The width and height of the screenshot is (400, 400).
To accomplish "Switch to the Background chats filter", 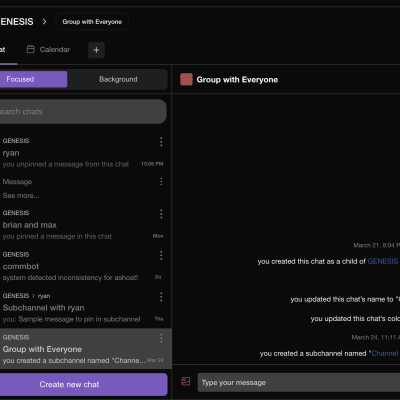I will click(118, 79).
